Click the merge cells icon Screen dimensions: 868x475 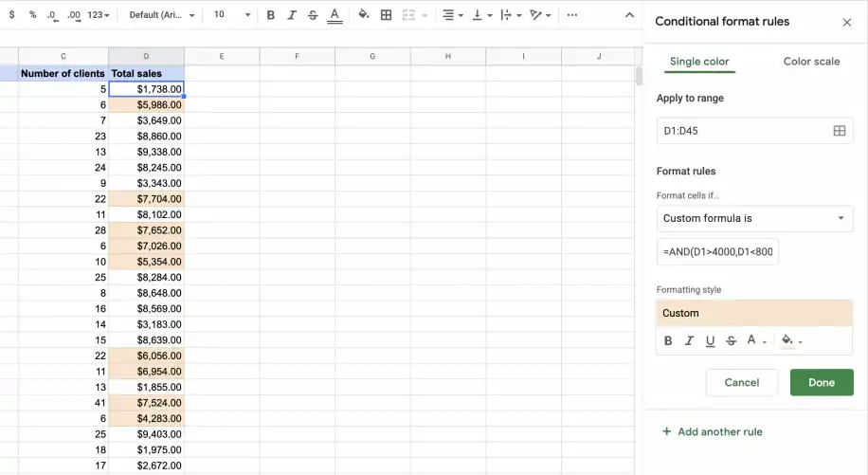[x=408, y=15]
